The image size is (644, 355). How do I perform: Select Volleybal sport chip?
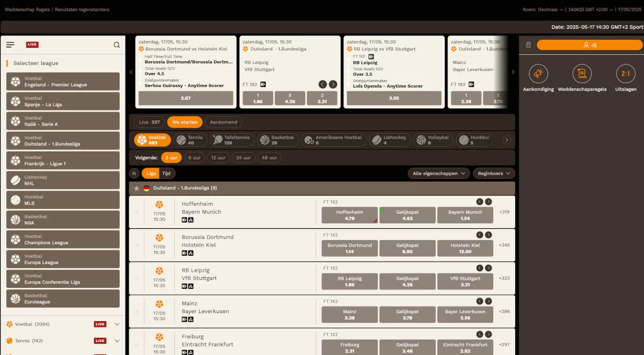(434, 140)
